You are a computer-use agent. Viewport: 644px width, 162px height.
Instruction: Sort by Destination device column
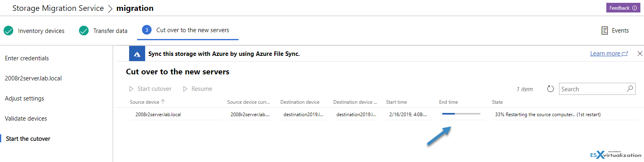pyautogui.click(x=300, y=102)
